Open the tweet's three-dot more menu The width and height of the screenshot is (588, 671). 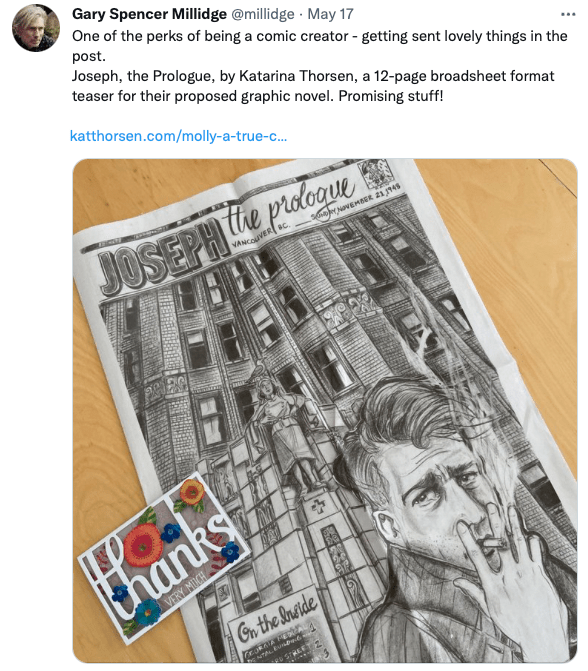(568, 15)
